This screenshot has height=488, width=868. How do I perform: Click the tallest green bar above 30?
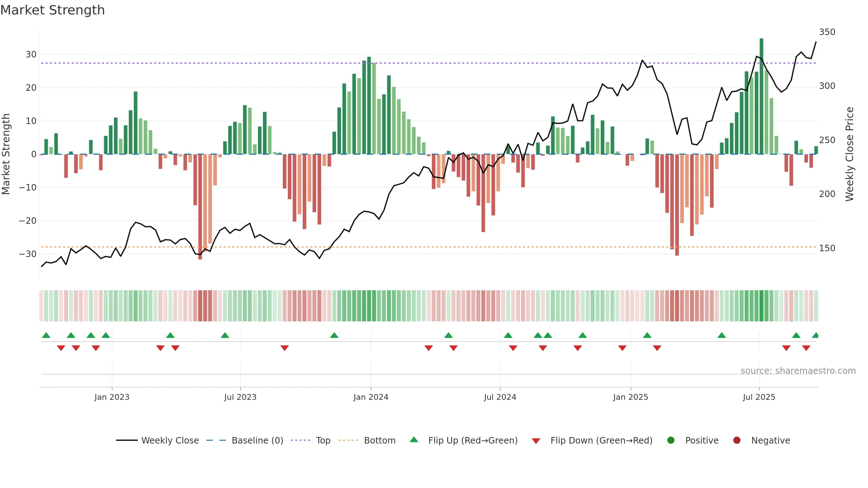click(762, 96)
